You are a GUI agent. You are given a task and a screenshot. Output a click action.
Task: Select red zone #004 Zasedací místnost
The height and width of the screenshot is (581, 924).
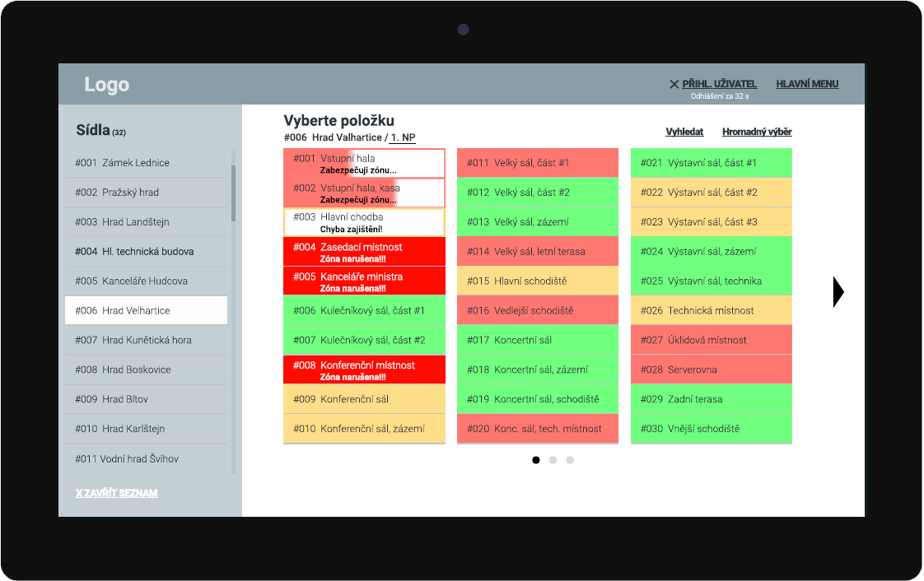[x=364, y=252]
